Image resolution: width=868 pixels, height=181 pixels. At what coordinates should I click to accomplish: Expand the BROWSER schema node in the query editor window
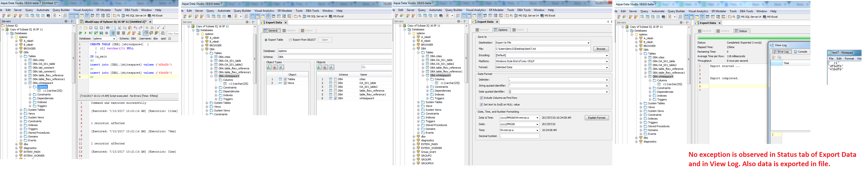[16, 49]
